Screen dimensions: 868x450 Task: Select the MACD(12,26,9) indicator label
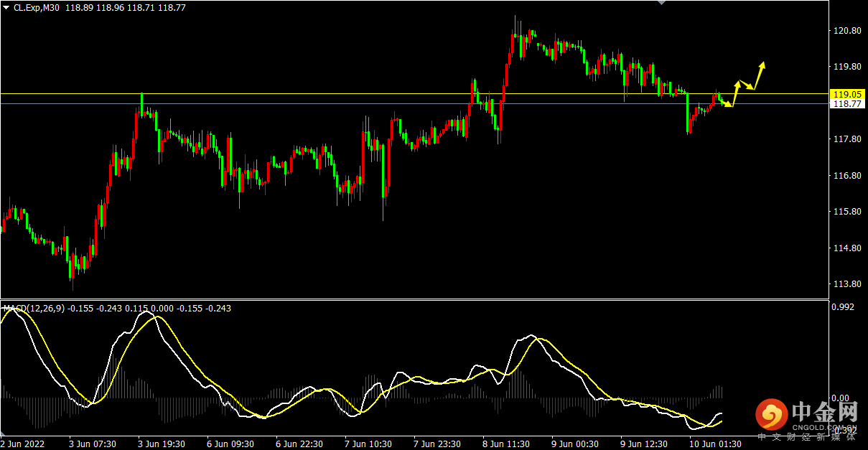pyautogui.click(x=33, y=308)
